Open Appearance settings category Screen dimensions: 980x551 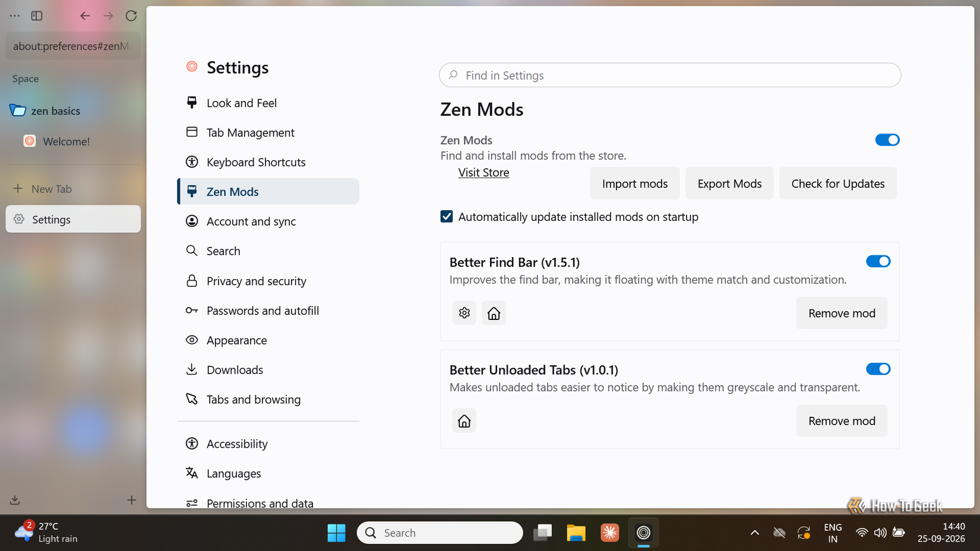268,340
